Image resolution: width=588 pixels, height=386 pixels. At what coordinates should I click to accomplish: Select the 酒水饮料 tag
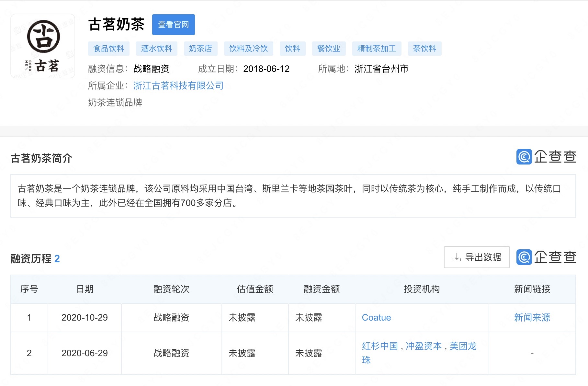[x=157, y=49]
